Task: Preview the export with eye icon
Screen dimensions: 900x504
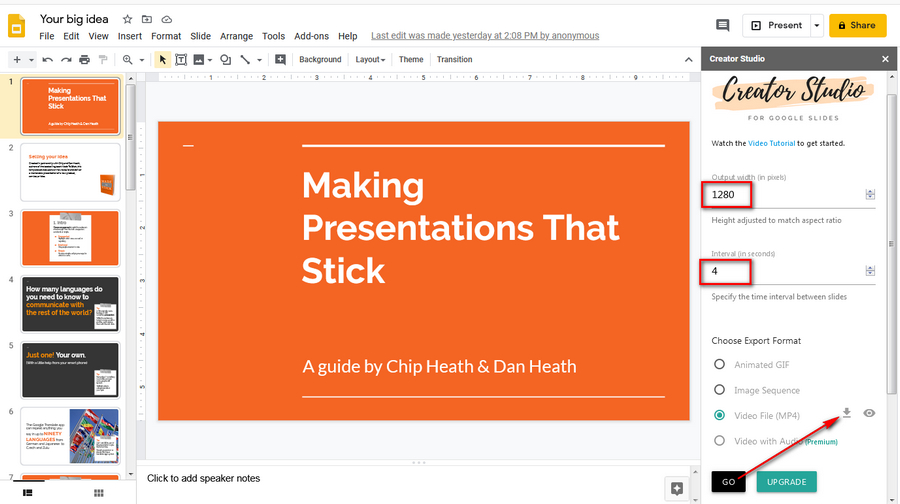Action: [x=869, y=413]
